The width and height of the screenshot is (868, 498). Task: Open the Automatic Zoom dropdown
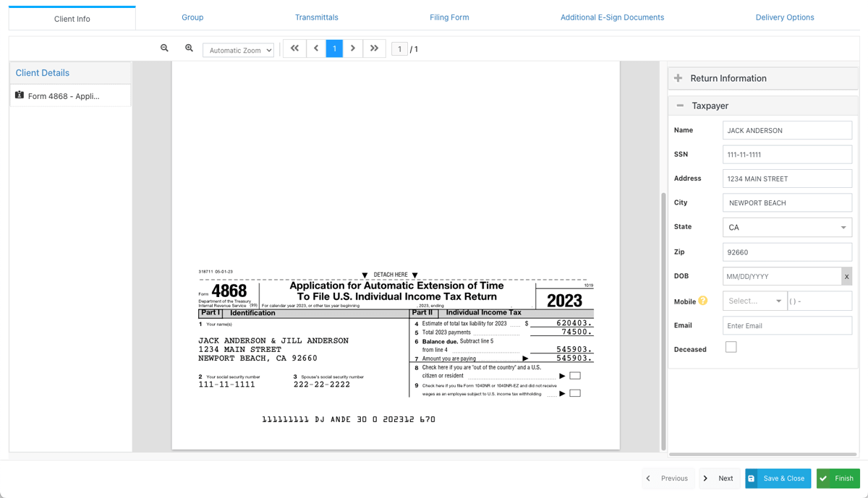pos(238,51)
